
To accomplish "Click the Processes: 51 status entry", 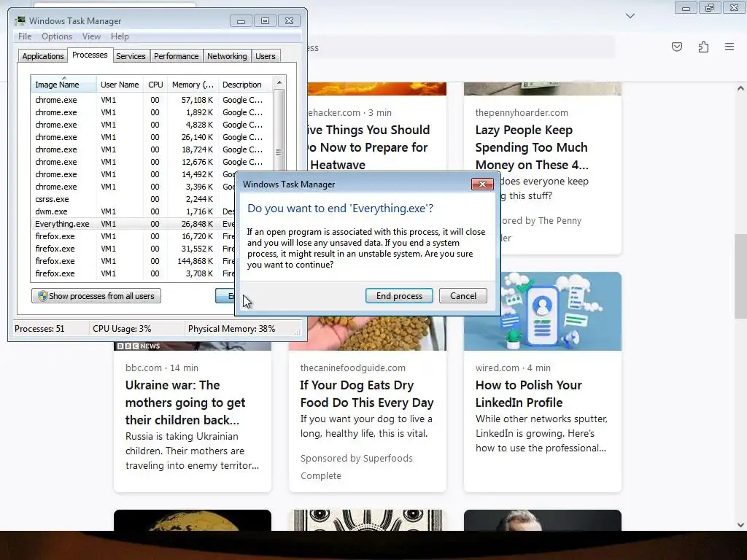I will [x=39, y=329].
